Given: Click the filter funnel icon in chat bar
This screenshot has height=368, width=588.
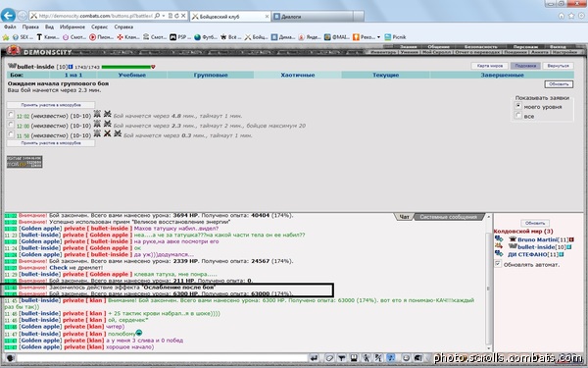Looking at the screenshot, I should [342, 358].
